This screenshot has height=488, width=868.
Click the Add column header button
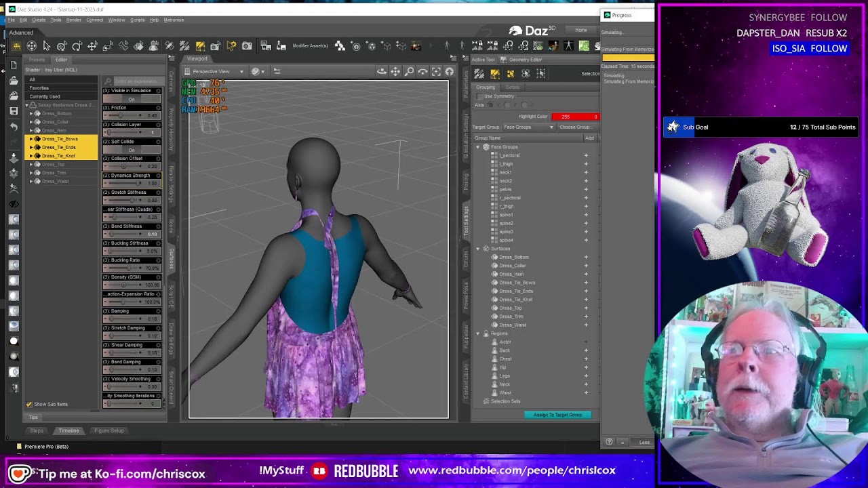(589, 138)
